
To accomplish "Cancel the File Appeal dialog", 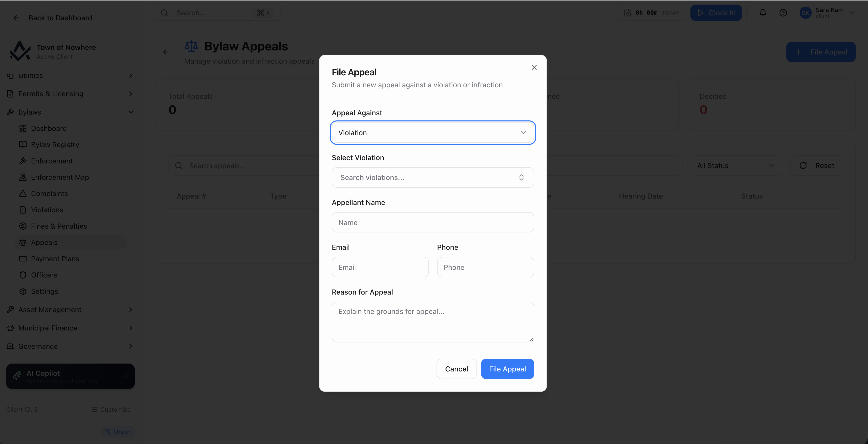I will pos(456,369).
